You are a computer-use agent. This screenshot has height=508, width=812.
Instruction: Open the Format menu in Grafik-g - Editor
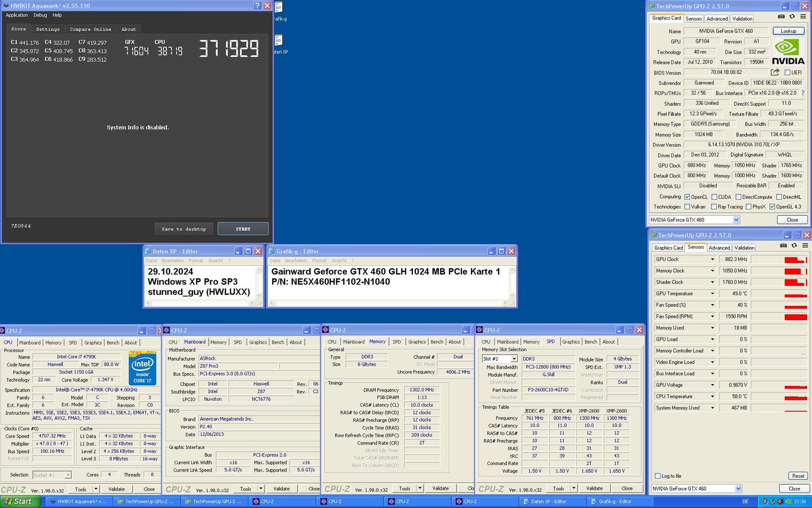coord(319,261)
